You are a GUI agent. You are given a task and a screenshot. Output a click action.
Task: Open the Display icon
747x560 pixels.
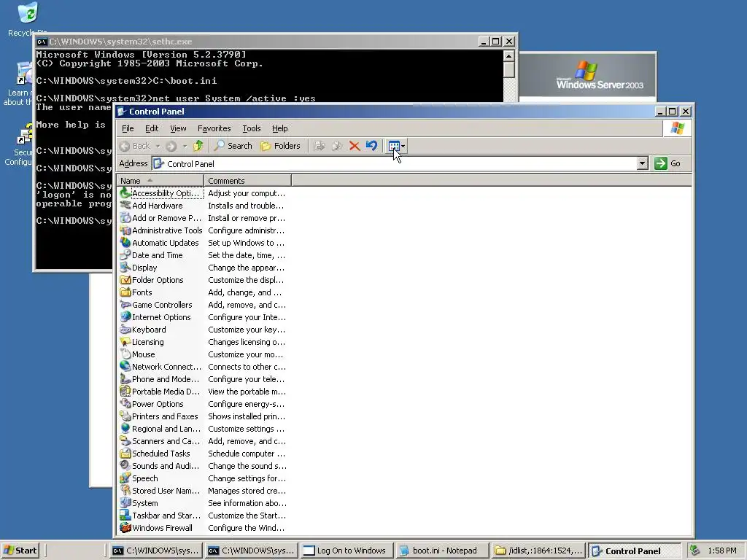click(x=125, y=267)
